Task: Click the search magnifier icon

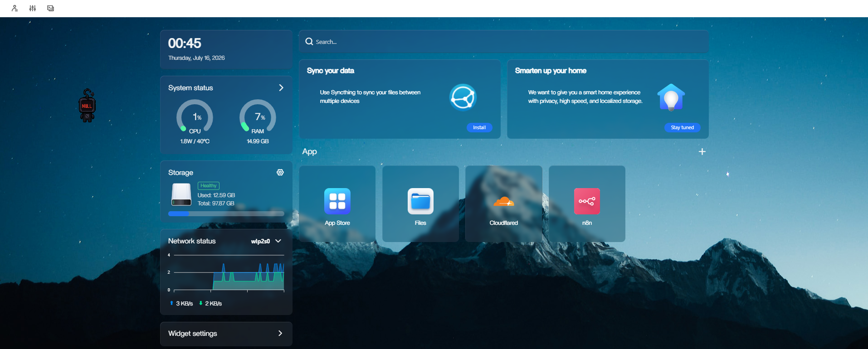Action: click(x=309, y=42)
